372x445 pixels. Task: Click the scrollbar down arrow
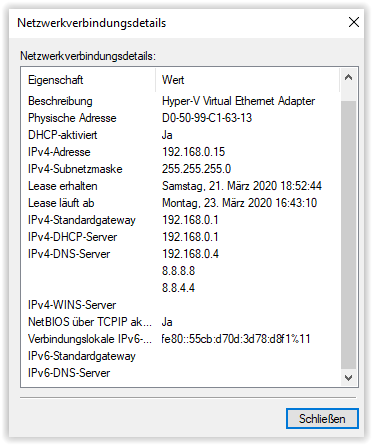coord(348,377)
